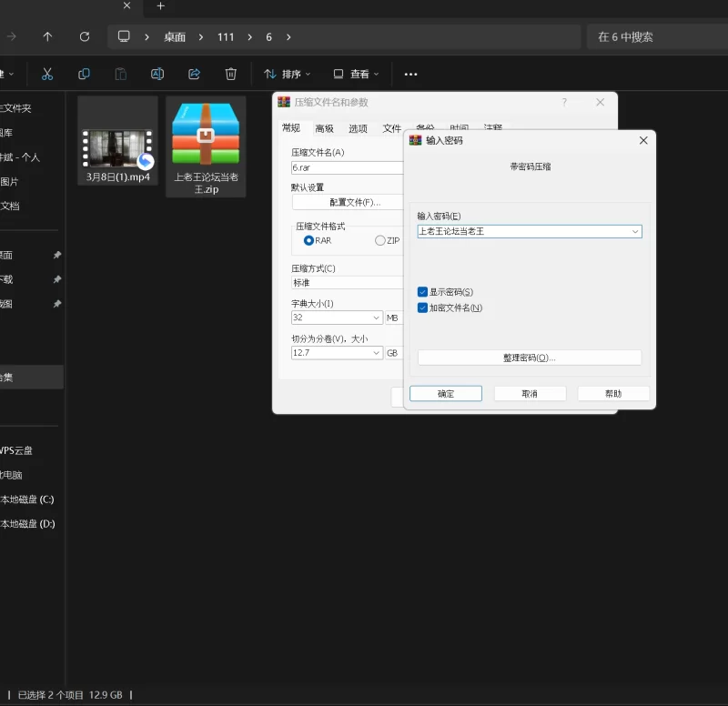Screen dimensions: 728x706
Task: Switch to the 高级 tab
Action: coord(324,129)
